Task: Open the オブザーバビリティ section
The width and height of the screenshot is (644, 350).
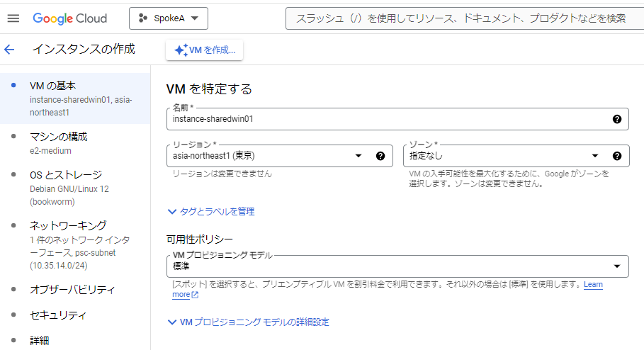Action: 72,290
